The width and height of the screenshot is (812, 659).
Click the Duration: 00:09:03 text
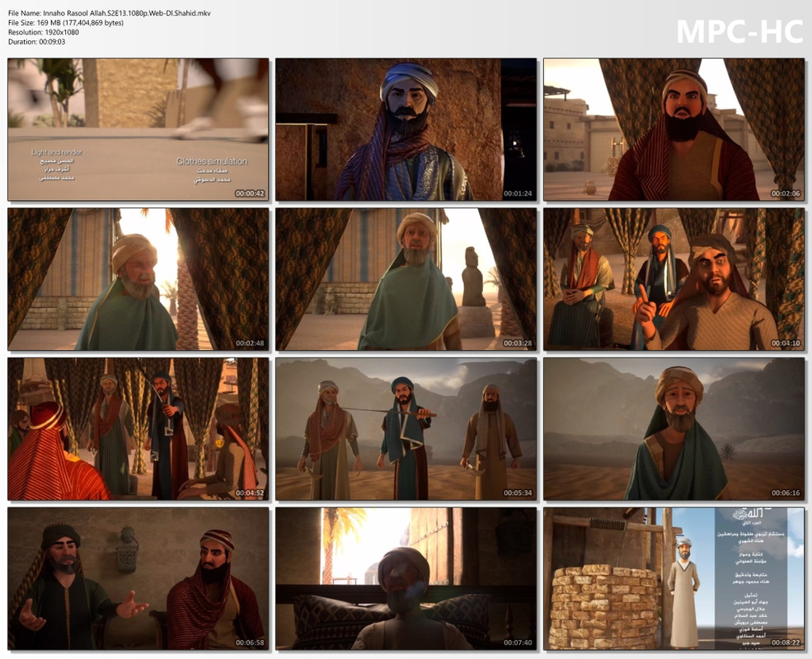pos(37,42)
